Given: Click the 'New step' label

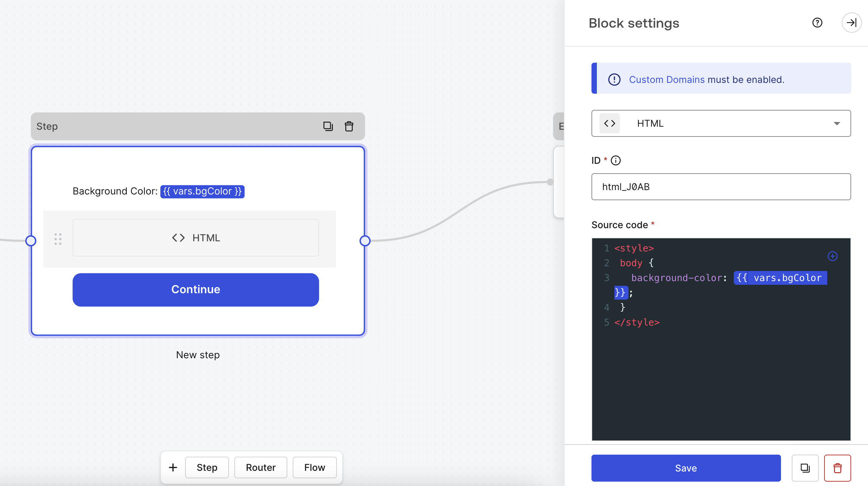Looking at the screenshot, I should pos(198,355).
